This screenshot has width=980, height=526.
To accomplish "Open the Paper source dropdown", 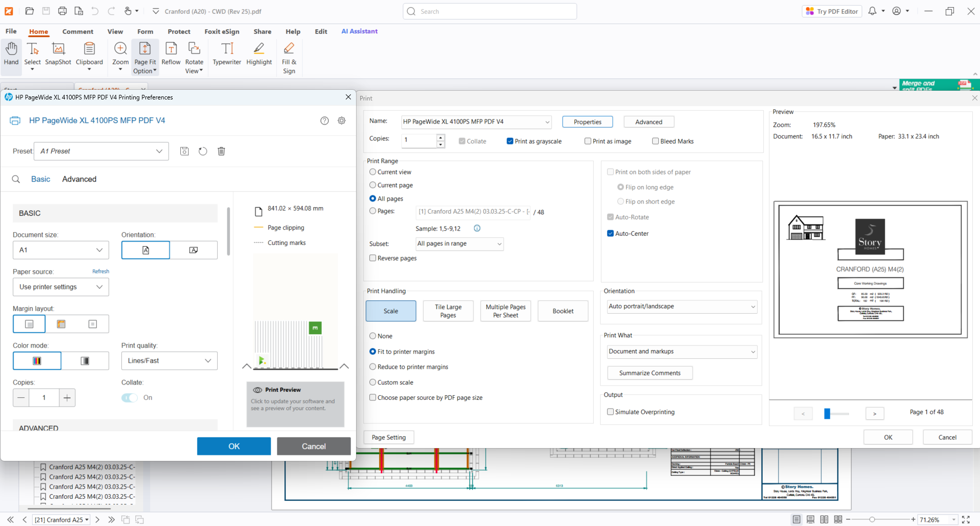I will (x=61, y=287).
